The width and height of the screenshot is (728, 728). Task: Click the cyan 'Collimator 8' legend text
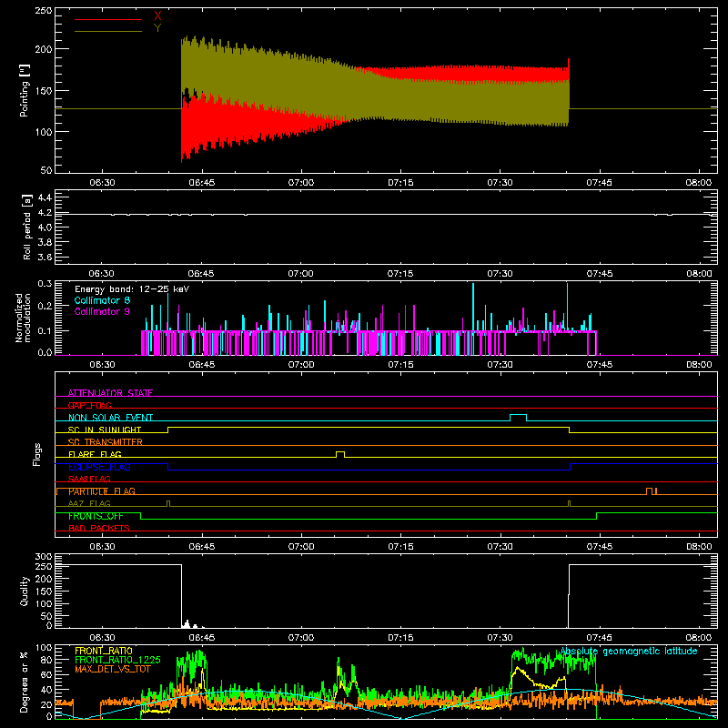click(x=102, y=300)
